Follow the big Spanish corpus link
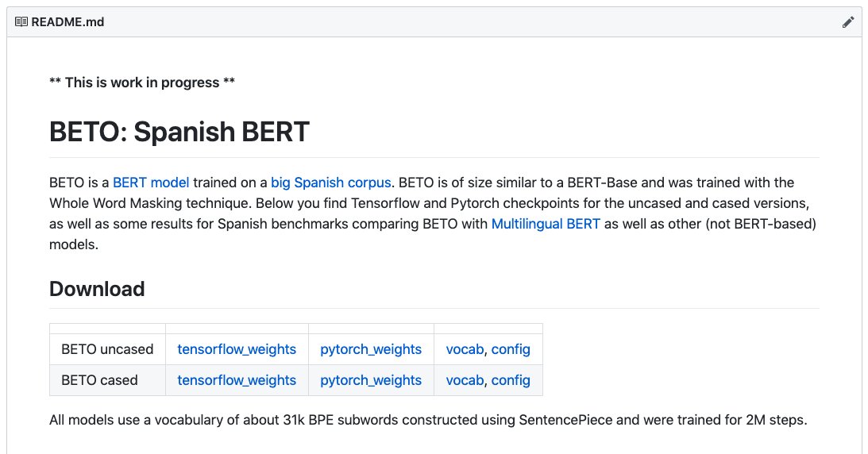The image size is (868, 454). coord(330,183)
